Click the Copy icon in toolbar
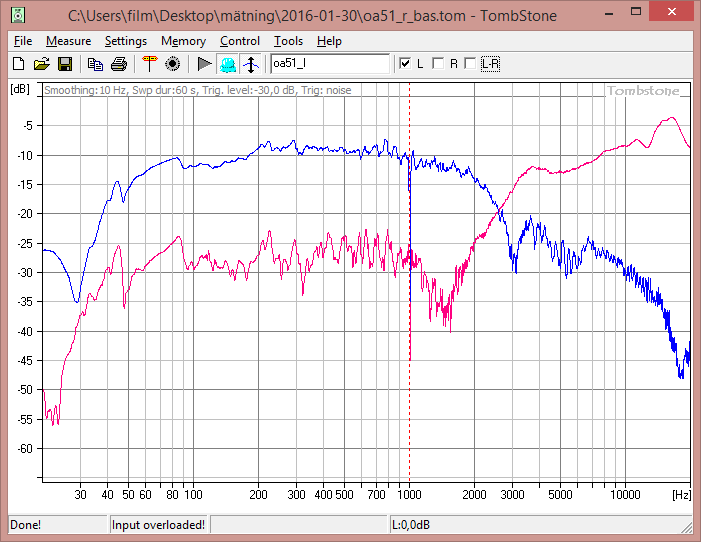 coord(95,64)
